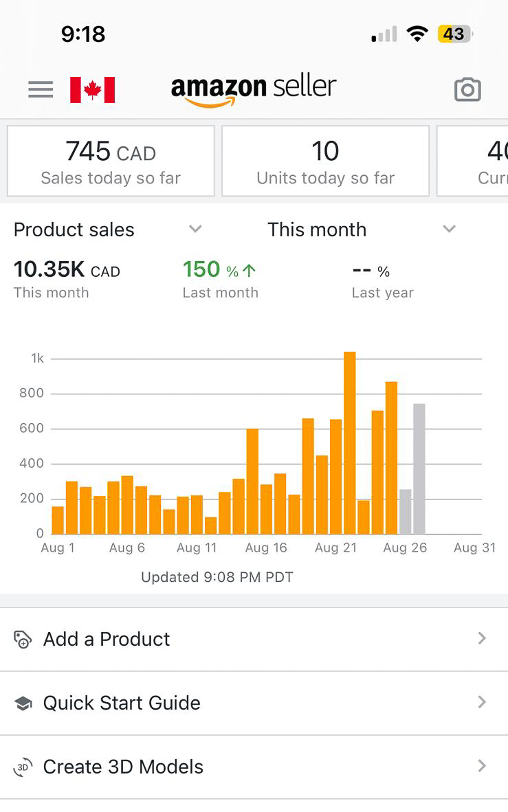508x812 pixels.
Task: Tap the Add a Product tag icon
Action: [x=23, y=640]
